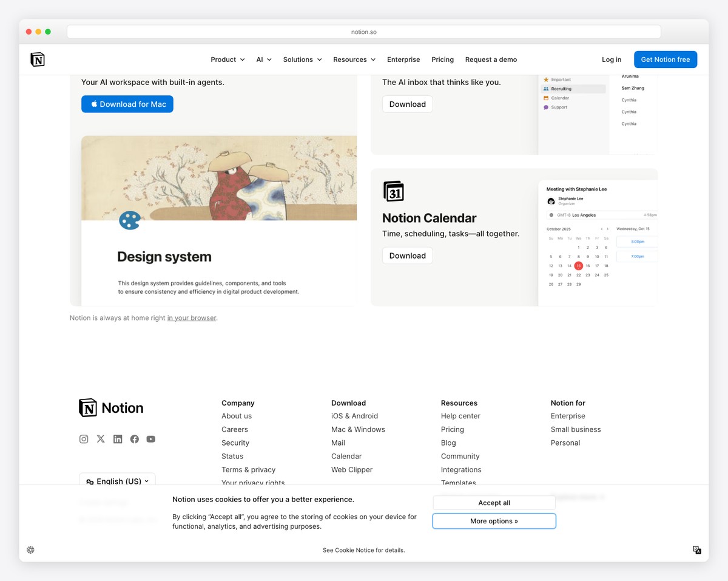This screenshot has height=581, width=728.
Task: Select Enterprise in the navigation bar
Action: [x=403, y=59]
